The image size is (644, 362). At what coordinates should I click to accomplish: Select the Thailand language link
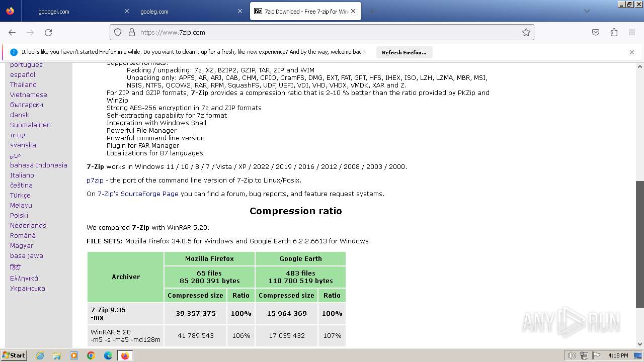tap(23, 84)
